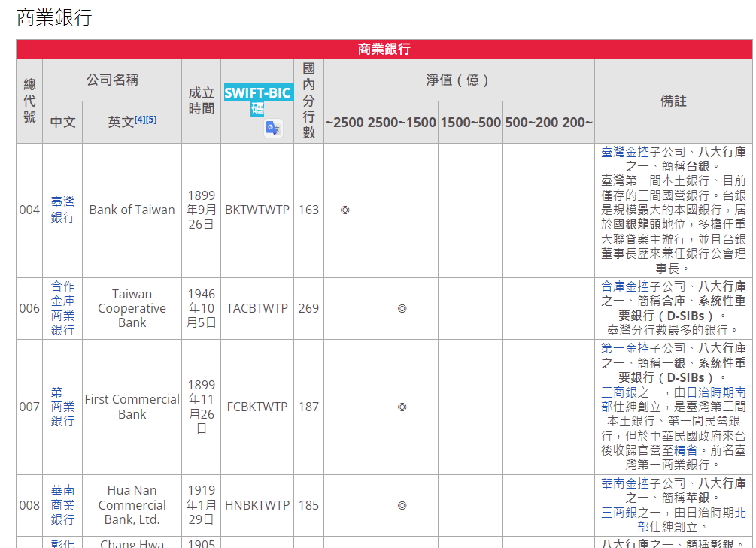Click the SWIFT code BKTWTWTP
The height and width of the screenshot is (548, 756).
pyautogui.click(x=257, y=210)
